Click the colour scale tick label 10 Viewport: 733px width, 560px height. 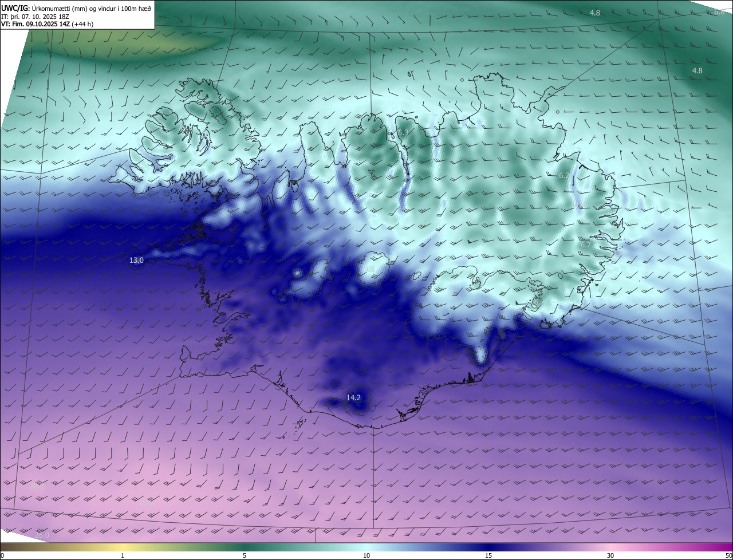[366, 555]
